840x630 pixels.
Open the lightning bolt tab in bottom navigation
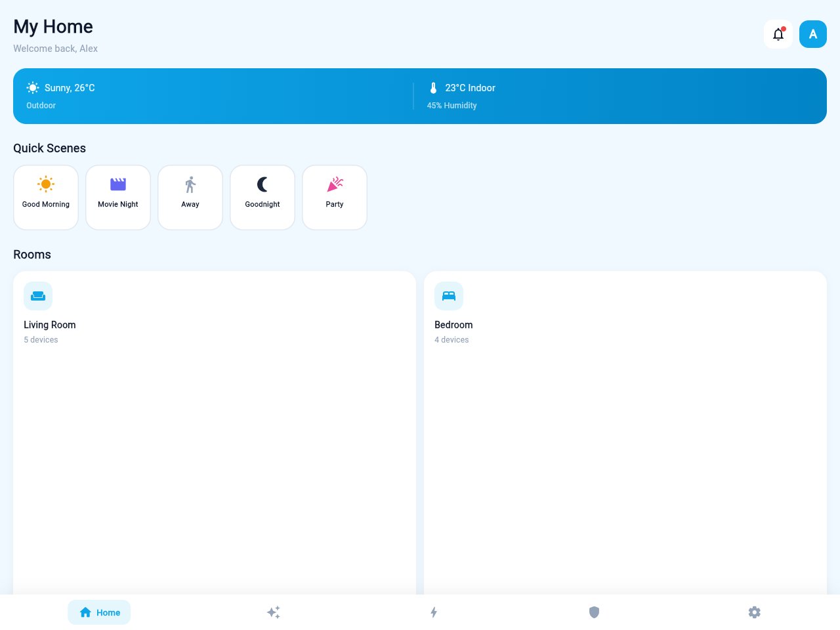click(x=434, y=612)
